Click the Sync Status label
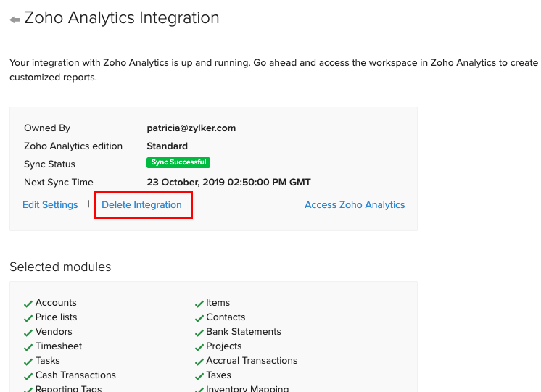Screen dimensions: 541x392 (x=50, y=164)
